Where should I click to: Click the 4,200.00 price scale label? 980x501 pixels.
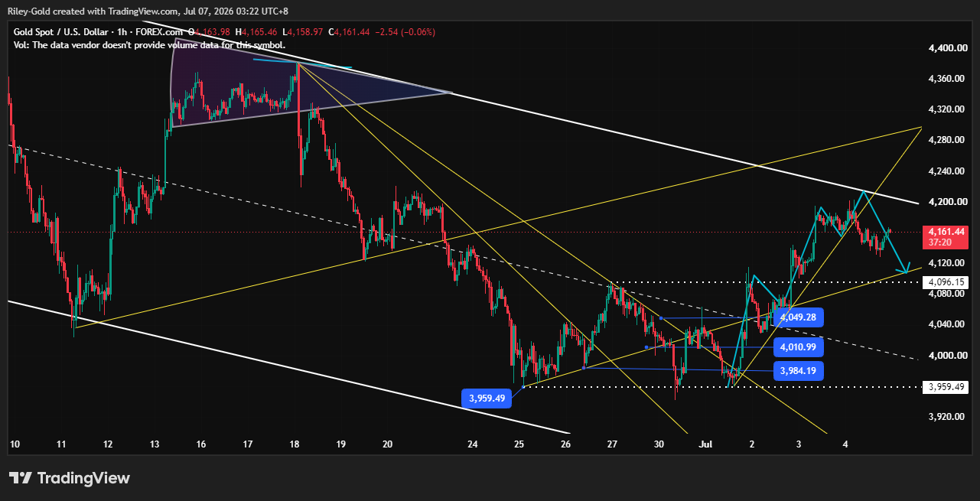click(947, 202)
